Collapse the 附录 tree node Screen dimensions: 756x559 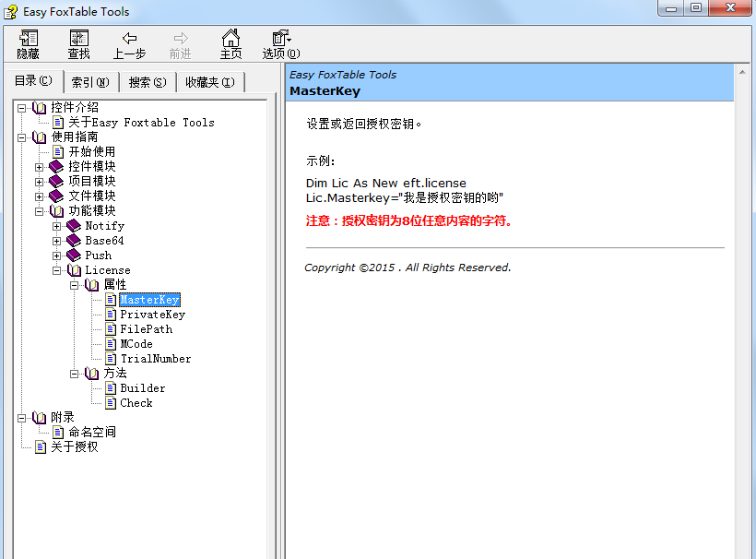[x=21, y=418]
